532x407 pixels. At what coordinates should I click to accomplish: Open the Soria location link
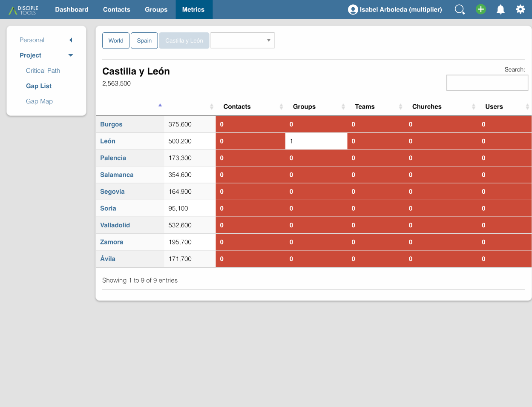click(x=108, y=208)
